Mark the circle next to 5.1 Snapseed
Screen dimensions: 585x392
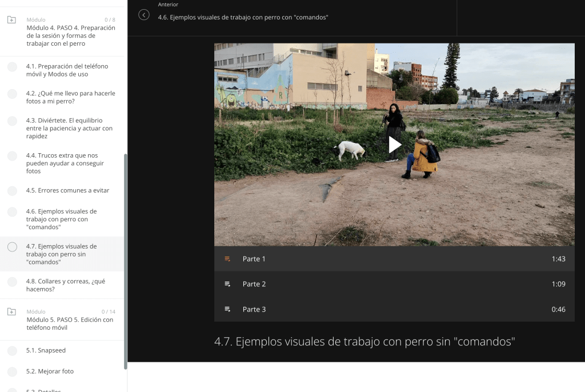13,350
